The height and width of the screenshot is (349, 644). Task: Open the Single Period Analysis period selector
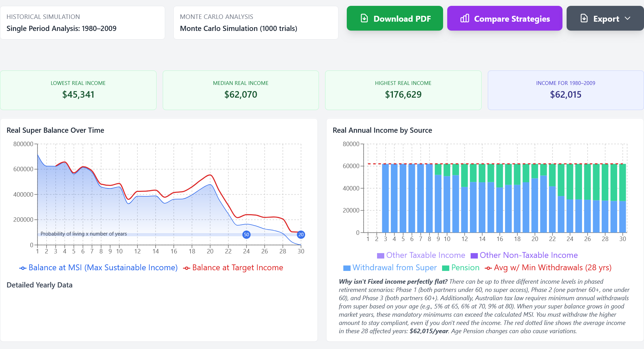click(61, 29)
